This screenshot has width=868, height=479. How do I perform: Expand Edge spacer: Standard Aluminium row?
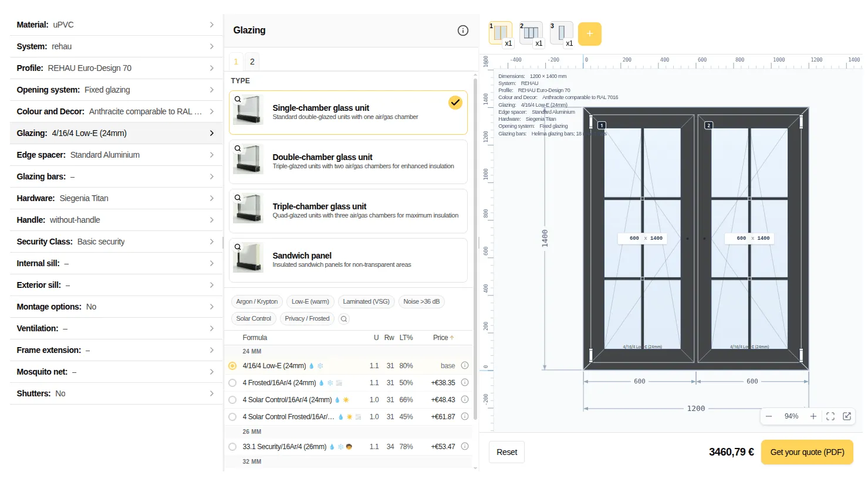pos(115,155)
